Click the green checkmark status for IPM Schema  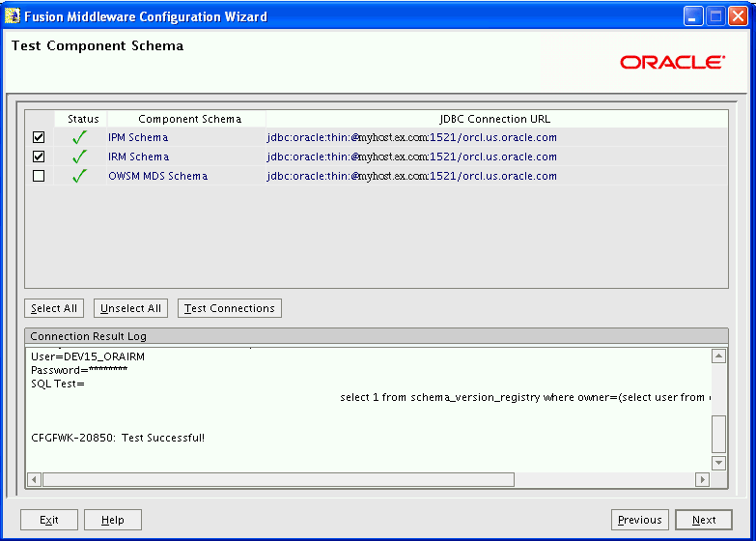click(79, 137)
